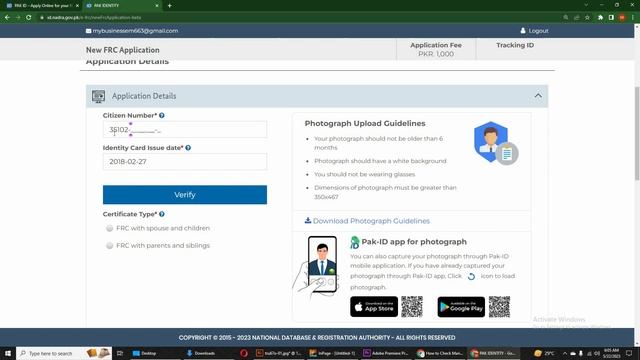Select FRC with spouse and children
Image resolution: width=640 pixels, height=360 pixels.
coord(109,228)
